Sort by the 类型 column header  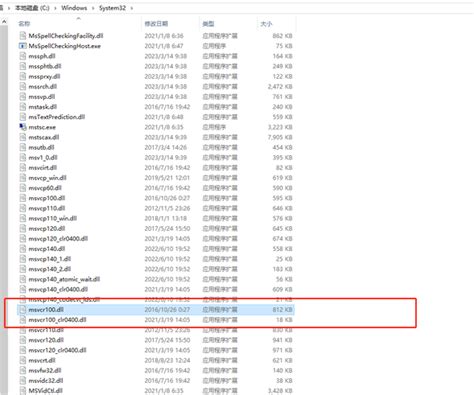pyautogui.click(x=208, y=24)
